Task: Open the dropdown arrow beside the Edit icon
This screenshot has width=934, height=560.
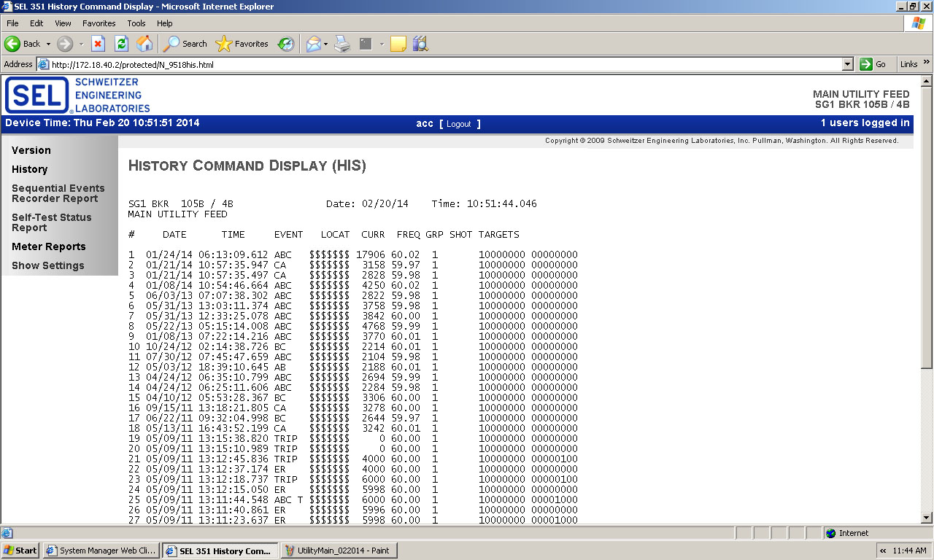Action: [382, 44]
